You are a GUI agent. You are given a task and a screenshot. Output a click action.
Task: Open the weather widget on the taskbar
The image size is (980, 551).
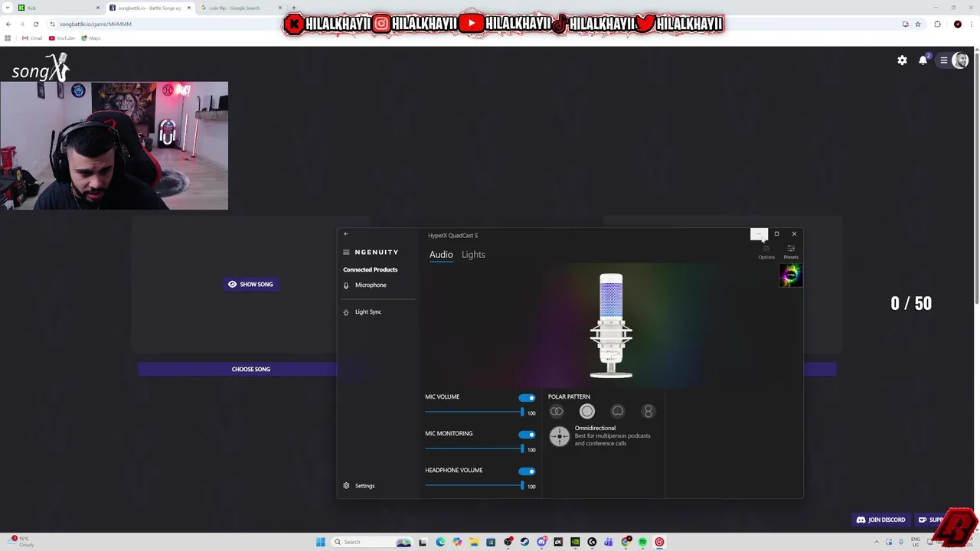coord(20,541)
